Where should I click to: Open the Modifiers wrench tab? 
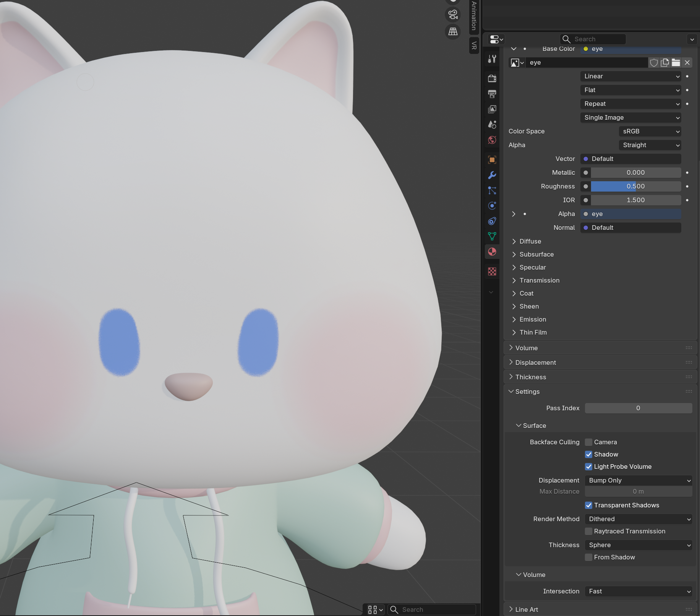pyautogui.click(x=492, y=175)
